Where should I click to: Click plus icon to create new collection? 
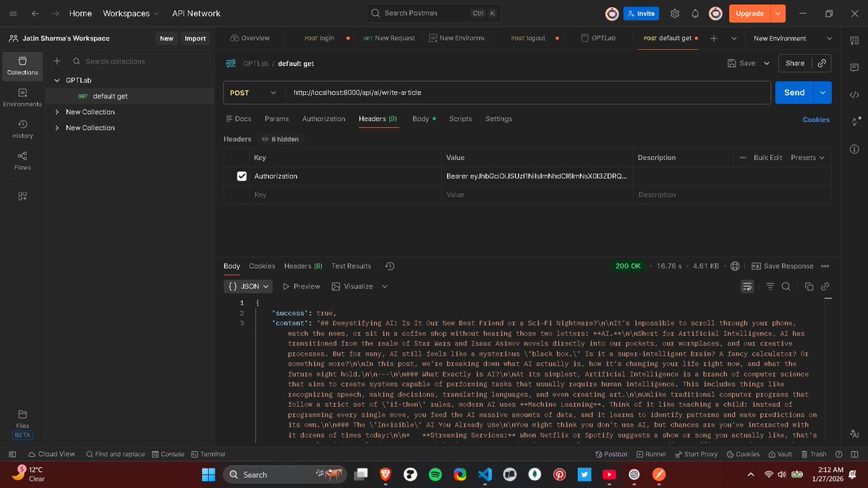point(56,61)
